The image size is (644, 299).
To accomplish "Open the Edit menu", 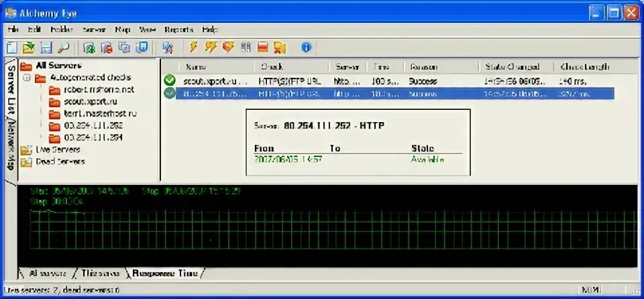I will [34, 29].
